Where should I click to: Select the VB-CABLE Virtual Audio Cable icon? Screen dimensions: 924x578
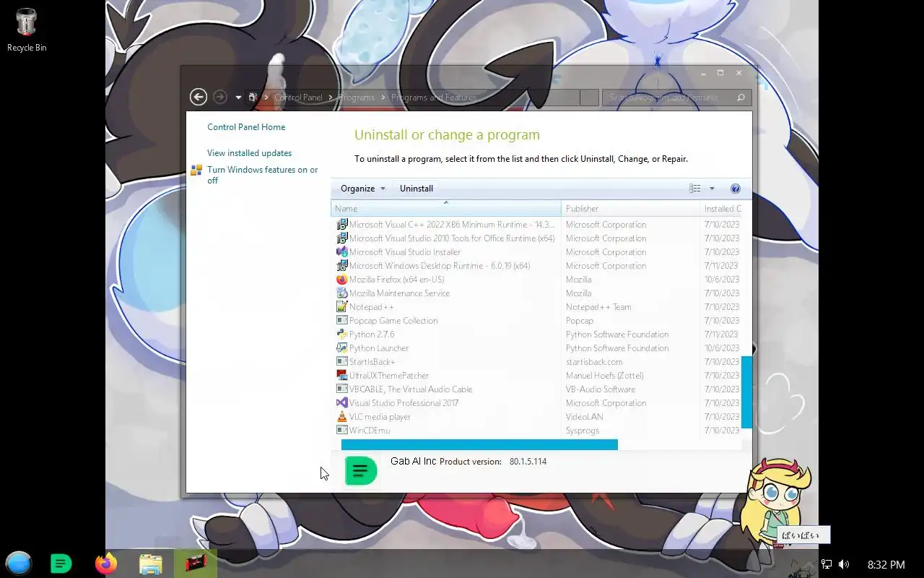click(342, 389)
